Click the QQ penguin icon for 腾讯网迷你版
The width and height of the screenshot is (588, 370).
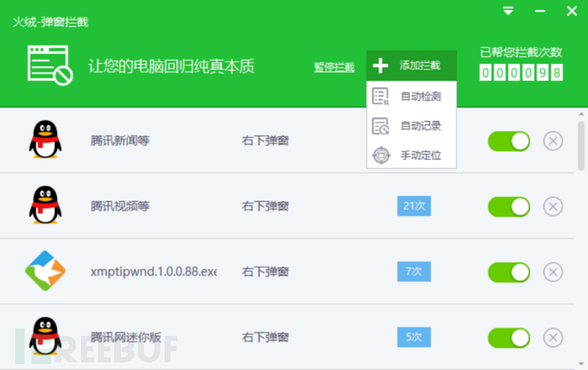tap(45, 336)
